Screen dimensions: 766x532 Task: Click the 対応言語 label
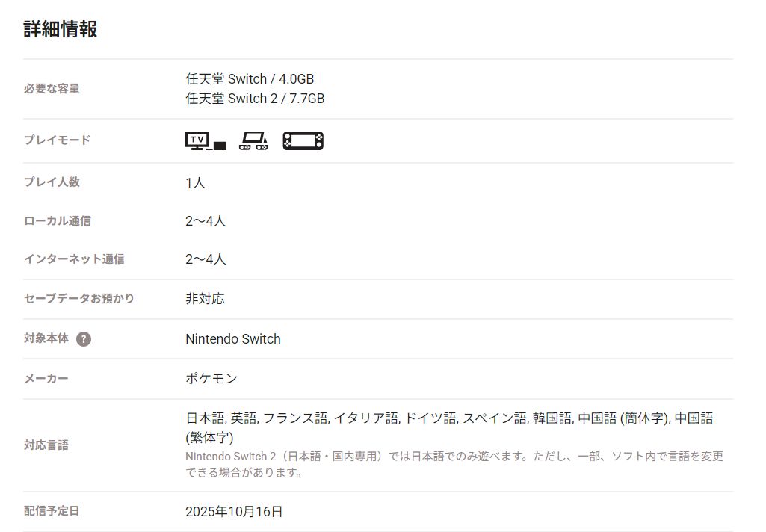pos(46,445)
